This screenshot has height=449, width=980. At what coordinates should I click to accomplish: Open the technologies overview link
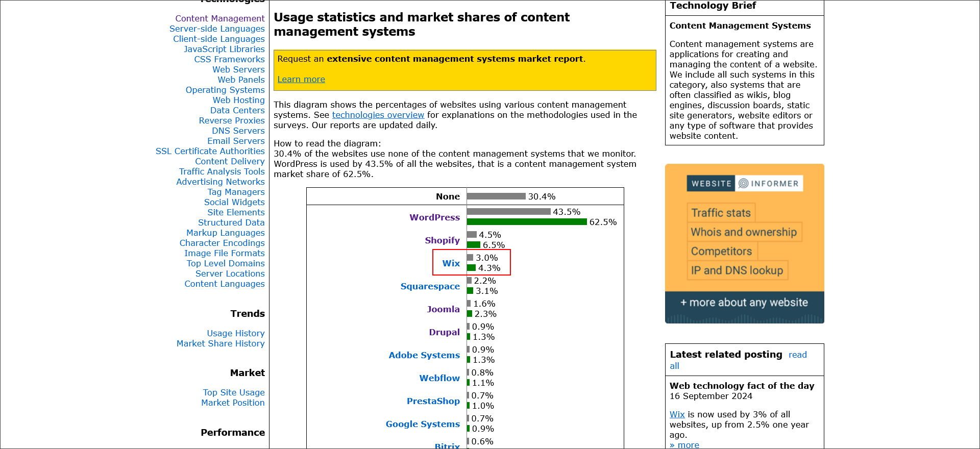pyautogui.click(x=378, y=115)
